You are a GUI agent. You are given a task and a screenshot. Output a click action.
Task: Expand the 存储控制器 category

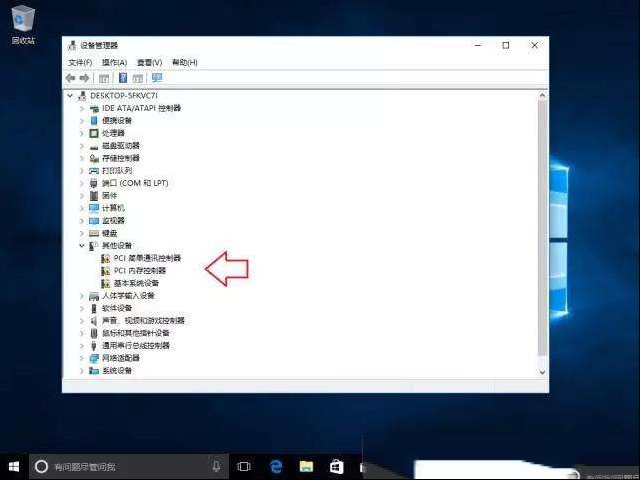click(82, 158)
